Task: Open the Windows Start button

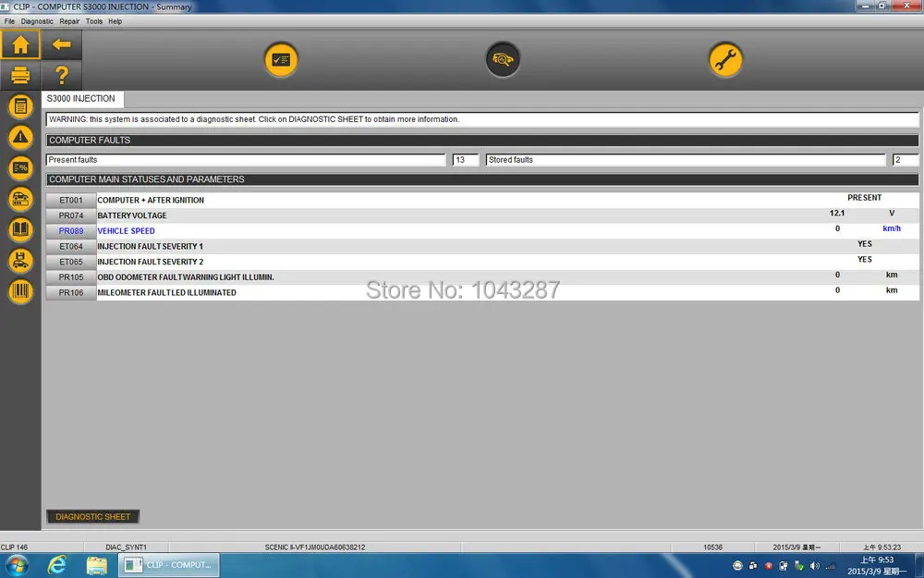Action: click(x=16, y=566)
